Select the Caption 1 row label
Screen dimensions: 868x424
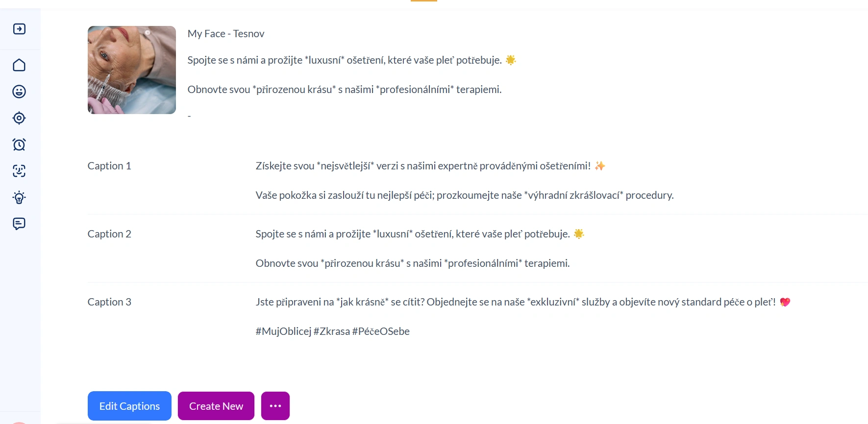pyautogui.click(x=109, y=166)
